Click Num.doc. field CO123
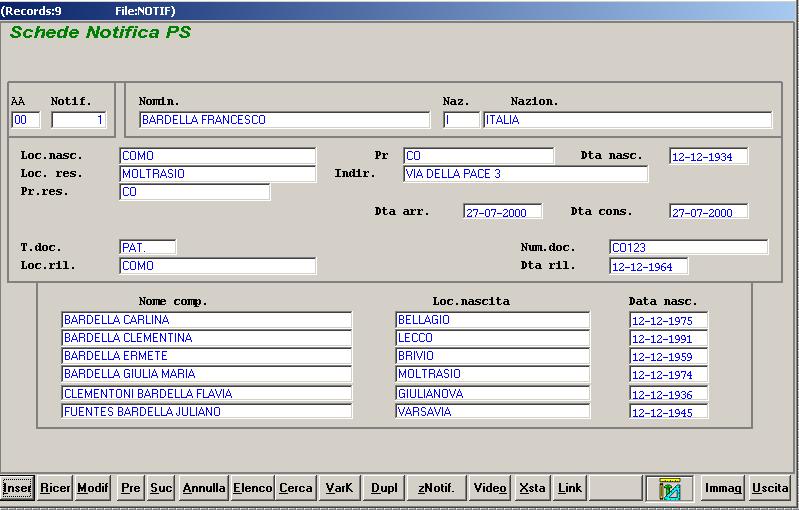 pyautogui.click(x=688, y=248)
